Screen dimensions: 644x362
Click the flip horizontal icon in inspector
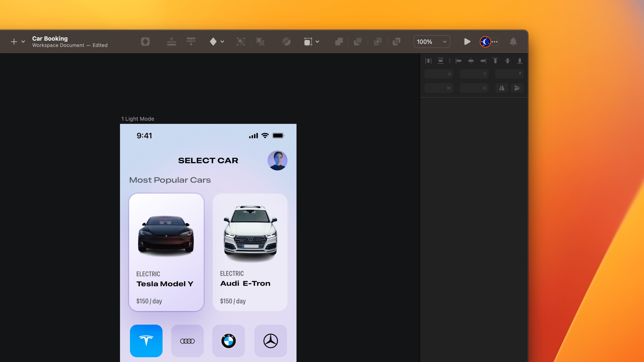coord(502,88)
